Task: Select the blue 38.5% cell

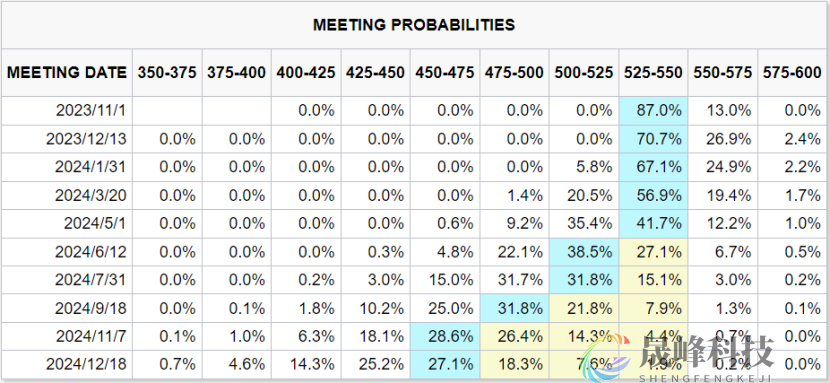Action: tap(584, 252)
